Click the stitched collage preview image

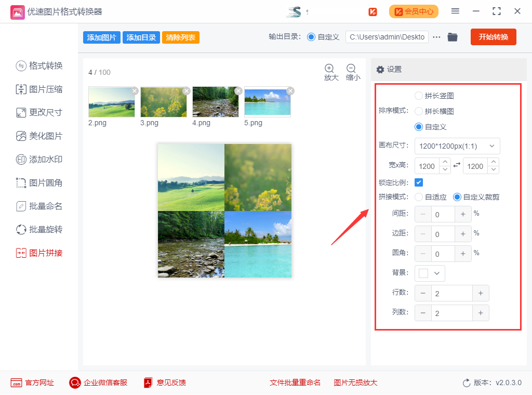(x=224, y=210)
